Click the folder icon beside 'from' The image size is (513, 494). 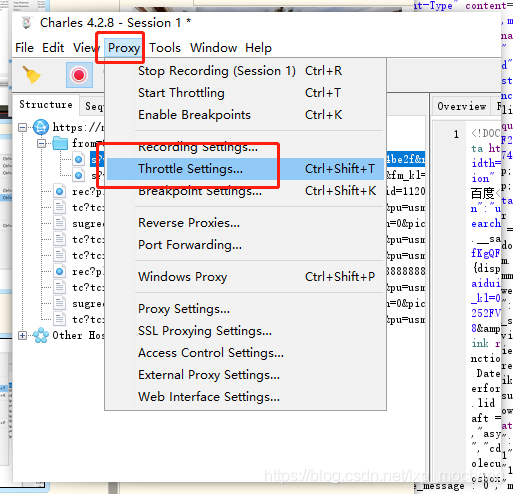[60, 143]
